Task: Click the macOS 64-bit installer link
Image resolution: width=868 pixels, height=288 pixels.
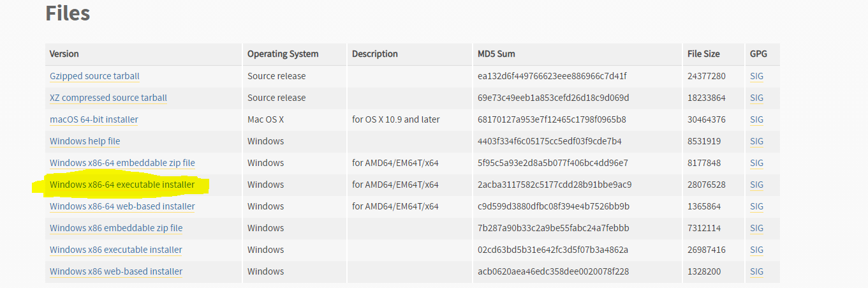Action: (x=94, y=119)
